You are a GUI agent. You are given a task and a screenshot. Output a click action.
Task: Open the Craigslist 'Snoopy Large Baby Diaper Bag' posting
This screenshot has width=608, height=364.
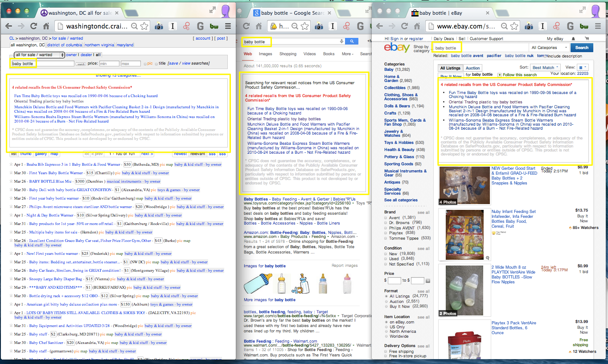click(56, 279)
